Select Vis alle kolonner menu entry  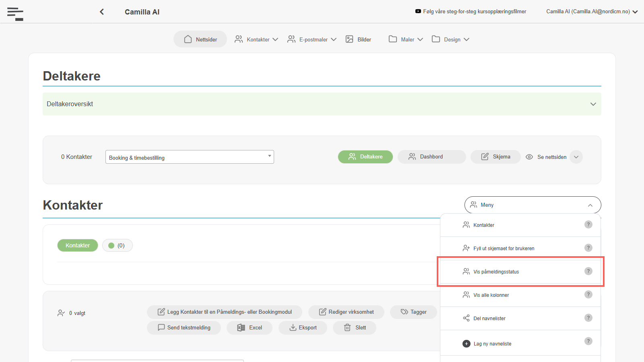pyautogui.click(x=520, y=295)
